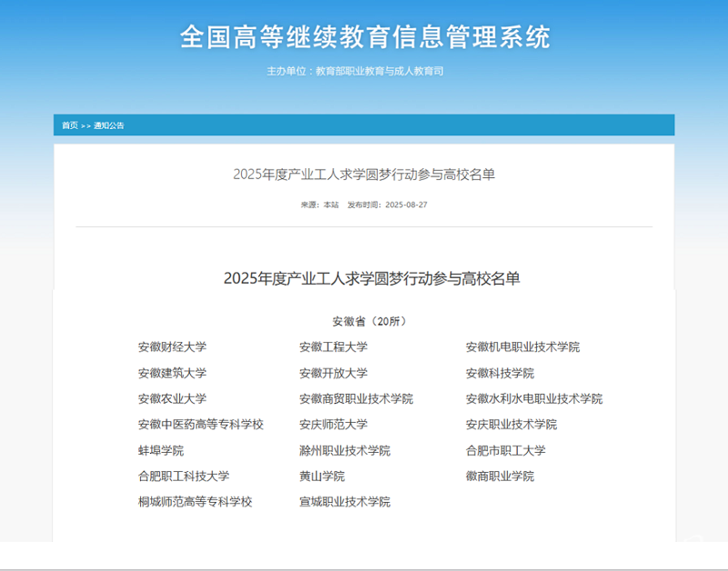728x571 pixels.
Task: Click the 全国高等继续教育信息管理系统 site title
Action: [x=364, y=37]
